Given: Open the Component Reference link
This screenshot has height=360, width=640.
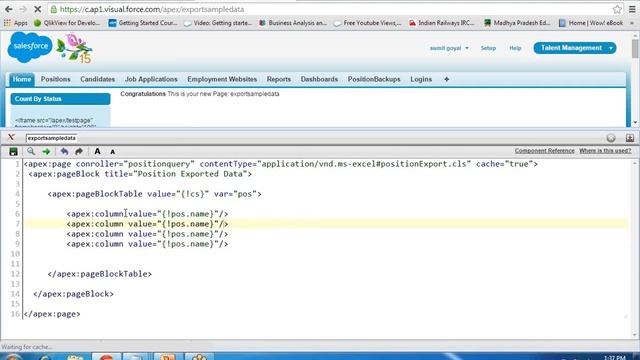Looking at the screenshot, I should pyautogui.click(x=544, y=151).
